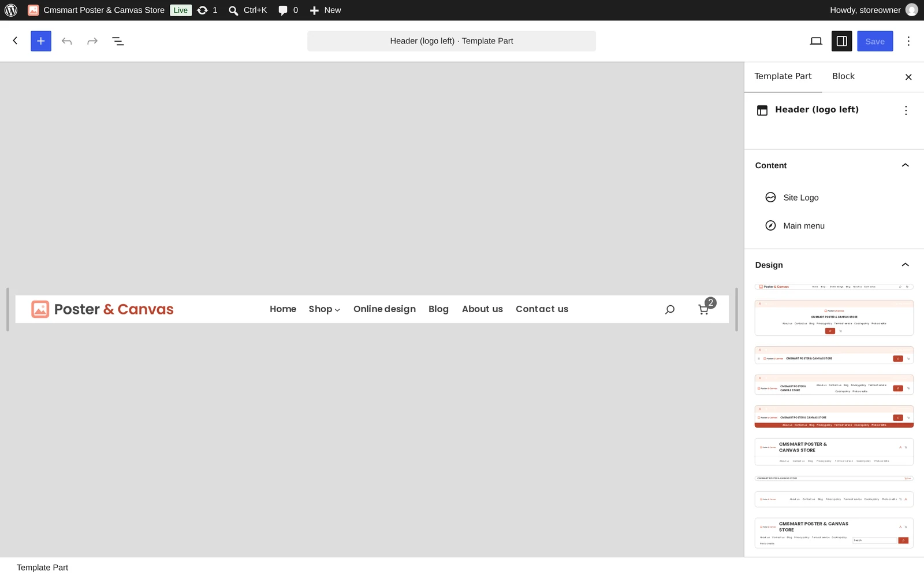Viewport: 924px width, 578px height.
Task: Click the Template Part breadcrumb in footer
Action: tap(42, 568)
